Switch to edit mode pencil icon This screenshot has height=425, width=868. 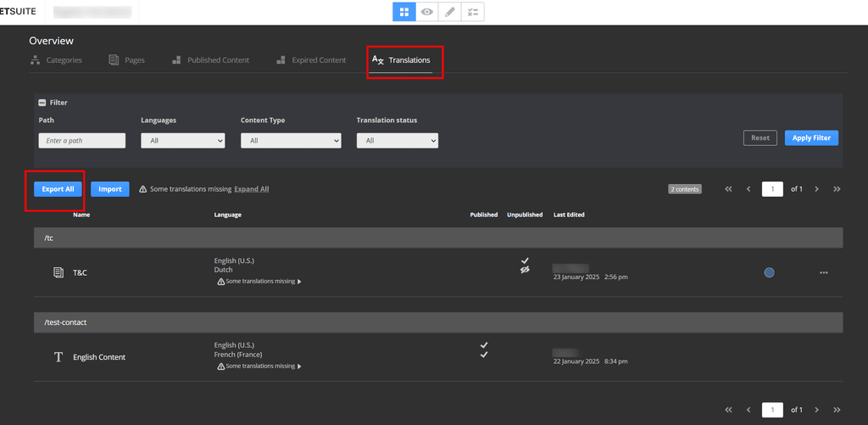pyautogui.click(x=449, y=12)
